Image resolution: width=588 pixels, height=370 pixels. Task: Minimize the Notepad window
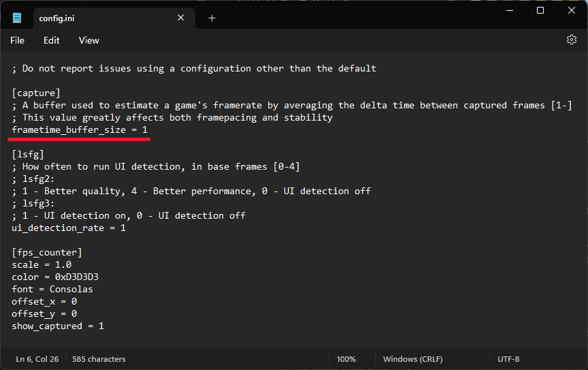tap(509, 11)
